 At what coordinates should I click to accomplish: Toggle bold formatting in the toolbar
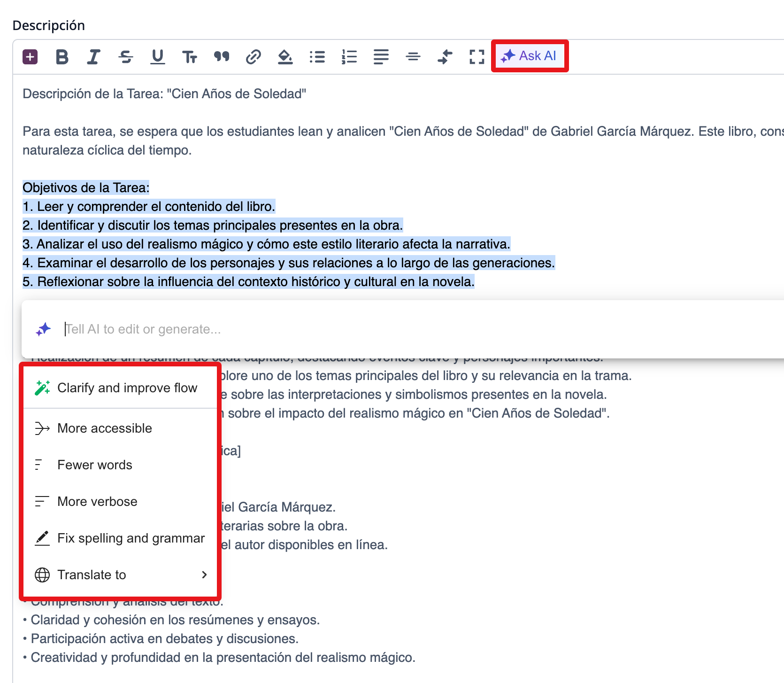(62, 57)
